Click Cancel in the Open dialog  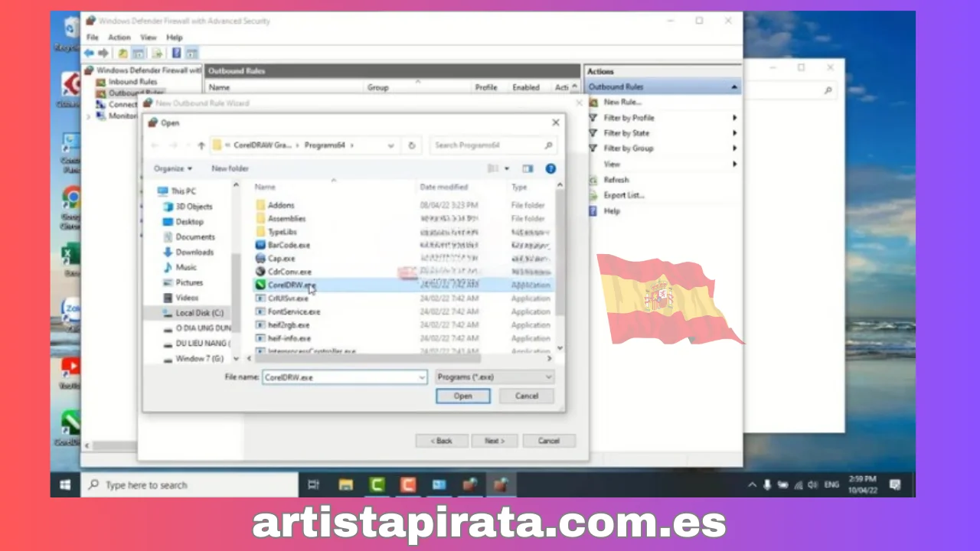pos(527,396)
